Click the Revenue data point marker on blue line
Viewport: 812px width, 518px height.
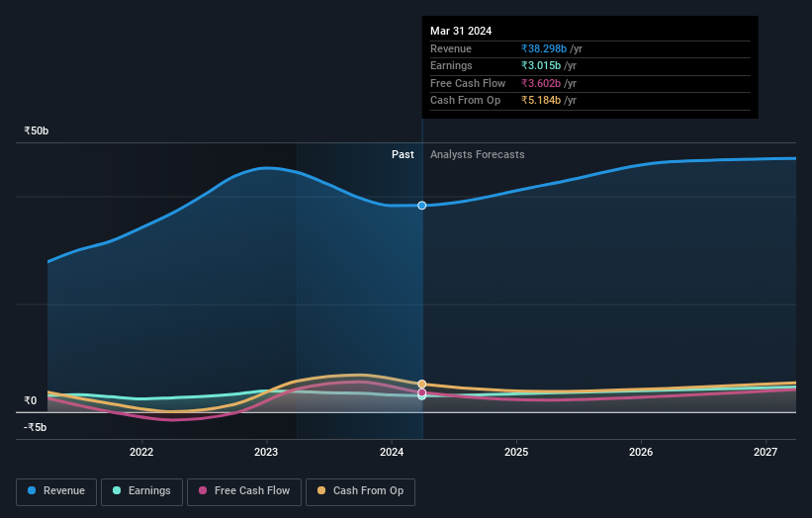(x=422, y=206)
